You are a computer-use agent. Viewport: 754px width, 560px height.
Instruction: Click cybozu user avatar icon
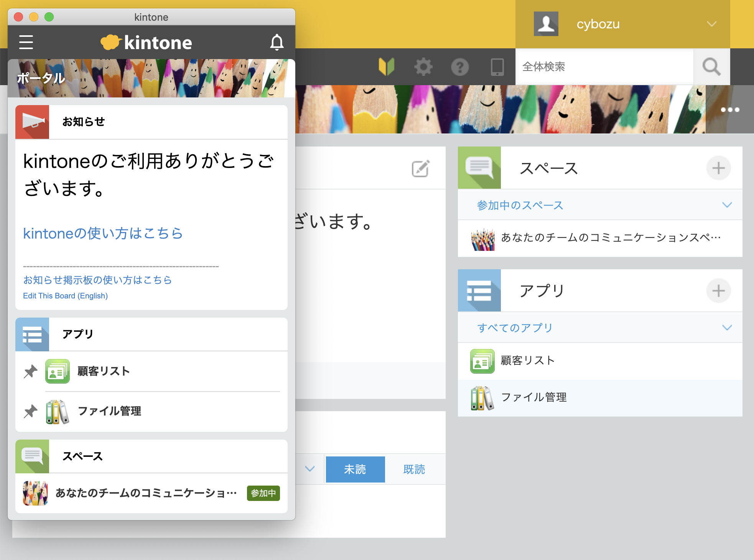(x=546, y=24)
